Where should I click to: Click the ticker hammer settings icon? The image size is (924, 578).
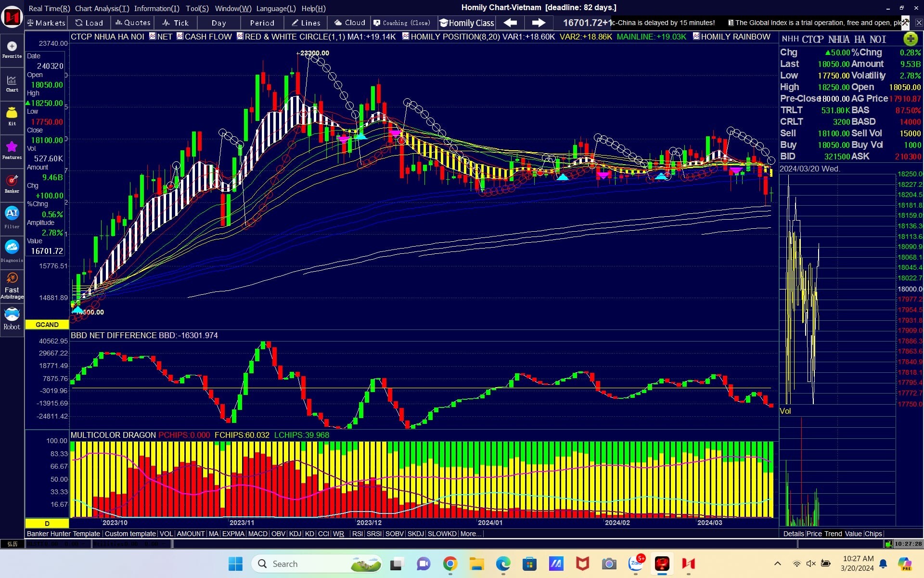coord(905,23)
